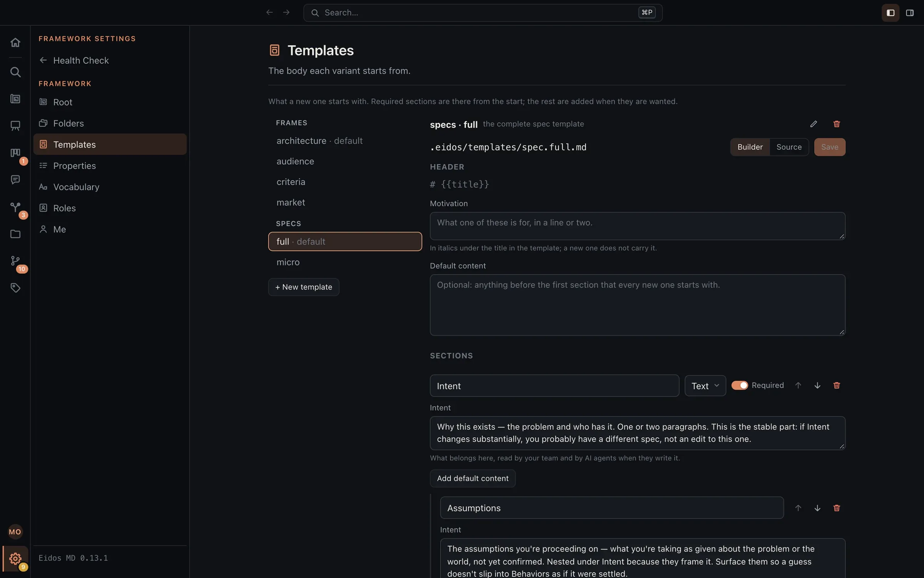Screen dimensions: 924x578
Task: Select the micro spec template
Action: coord(345,262)
